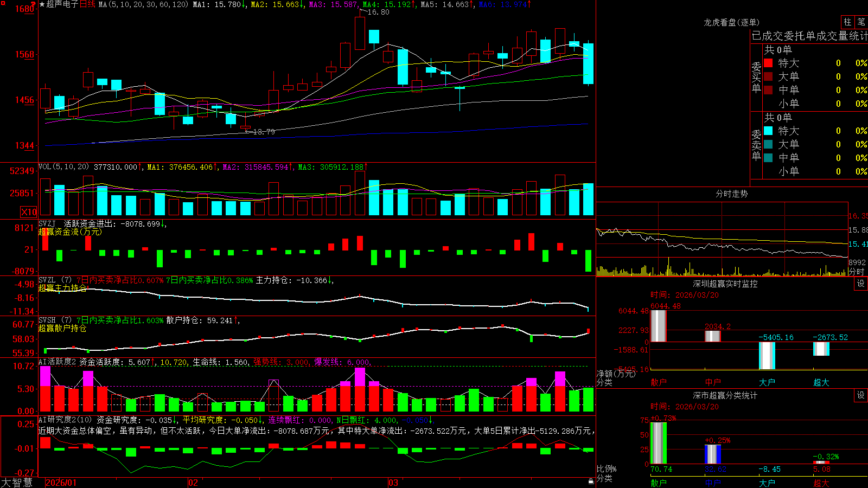Click the -5405.16 大户 bar in 实时监控
Image resolution: width=868 pixels, height=488 pixels.
coord(767,356)
